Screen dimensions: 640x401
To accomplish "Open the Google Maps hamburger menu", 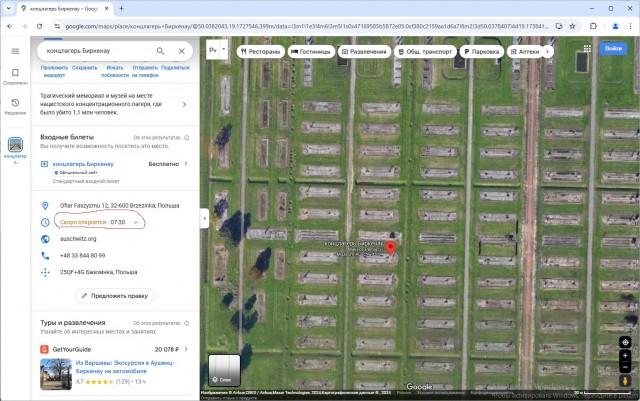I will pos(15,51).
